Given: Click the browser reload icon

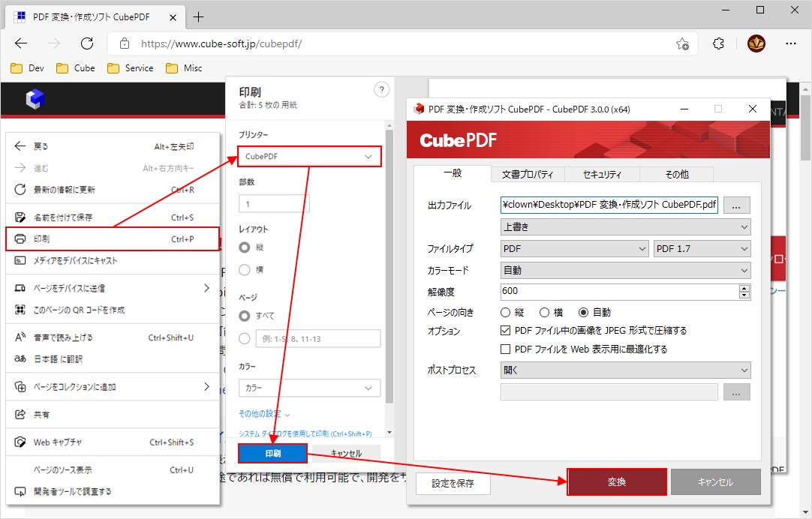Looking at the screenshot, I should [87, 43].
